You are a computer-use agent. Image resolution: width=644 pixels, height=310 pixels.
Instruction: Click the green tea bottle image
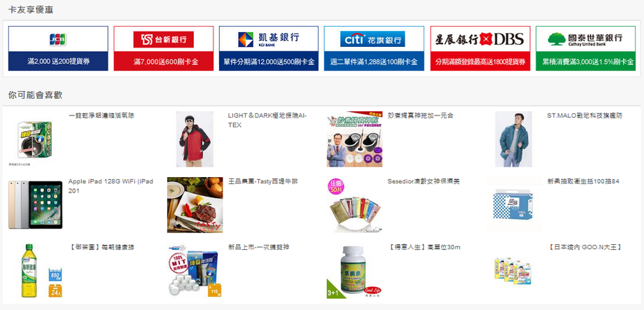(35, 271)
